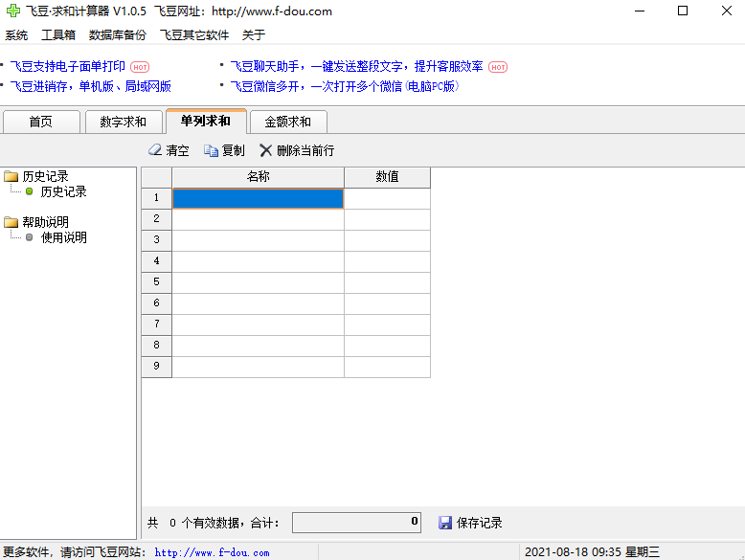Click the 历史记录 folder icon
The width and height of the screenshot is (745, 560).
(x=11, y=176)
